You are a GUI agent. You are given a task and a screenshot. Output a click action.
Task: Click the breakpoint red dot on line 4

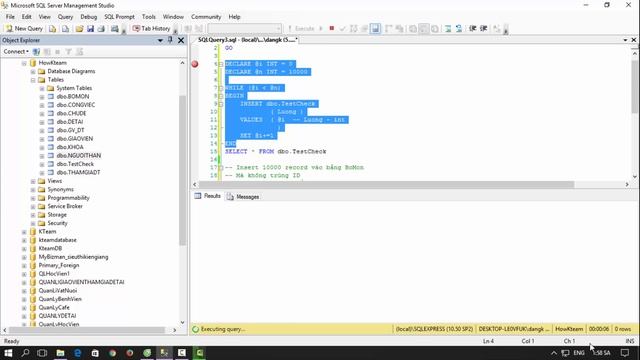pos(195,64)
